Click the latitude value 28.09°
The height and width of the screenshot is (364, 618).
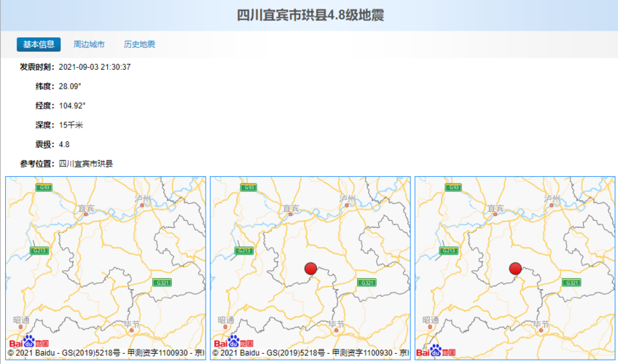pos(70,86)
